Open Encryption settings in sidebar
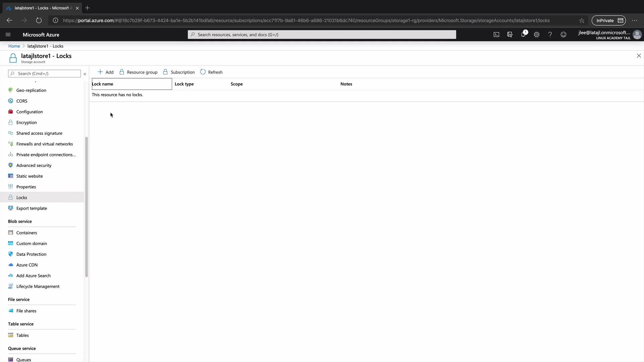 (x=26, y=123)
